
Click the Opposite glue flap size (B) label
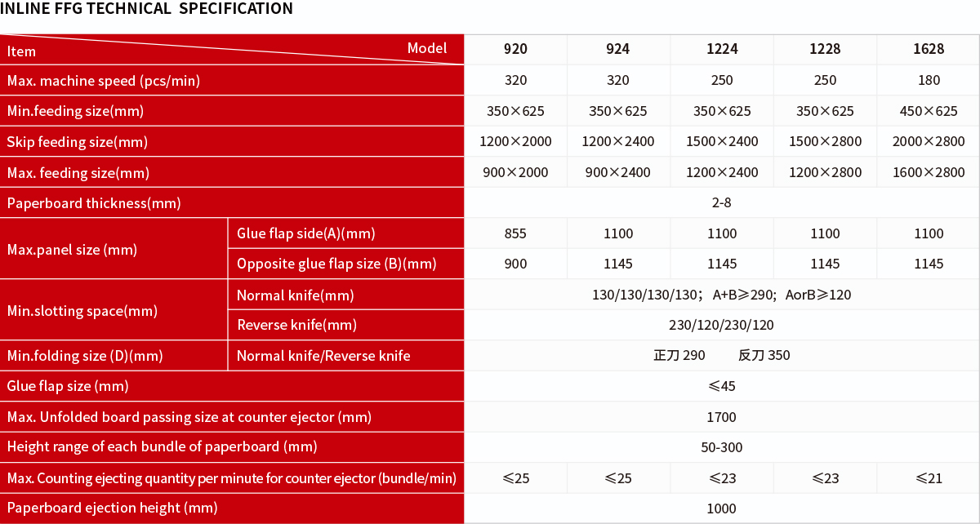coord(336,264)
